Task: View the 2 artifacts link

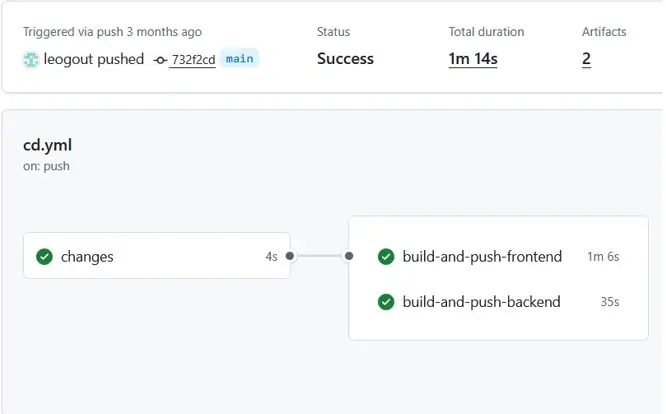Action: [x=586, y=59]
